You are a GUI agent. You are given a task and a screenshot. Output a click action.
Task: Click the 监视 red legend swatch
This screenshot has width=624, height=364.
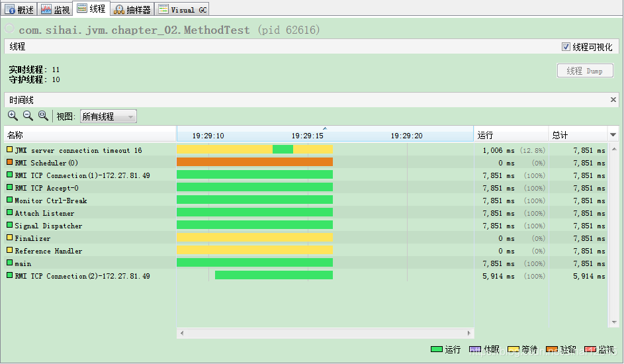pyautogui.click(x=590, y=349)
